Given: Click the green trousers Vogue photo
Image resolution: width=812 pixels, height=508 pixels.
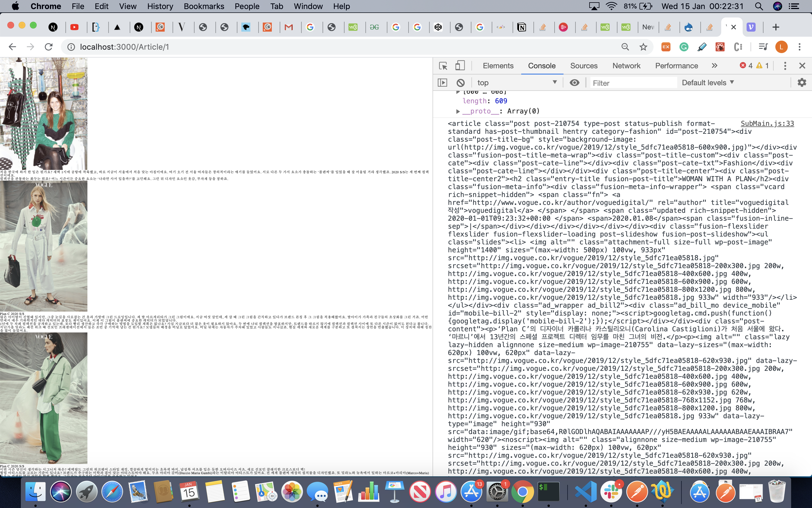Looking at the screenshot, I should point(44,398).
